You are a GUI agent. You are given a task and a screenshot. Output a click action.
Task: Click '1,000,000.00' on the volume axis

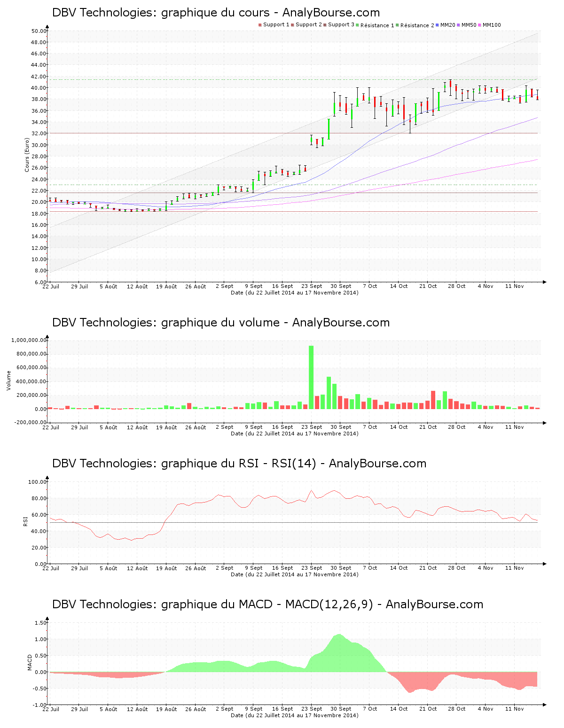(x=29, y=341)
